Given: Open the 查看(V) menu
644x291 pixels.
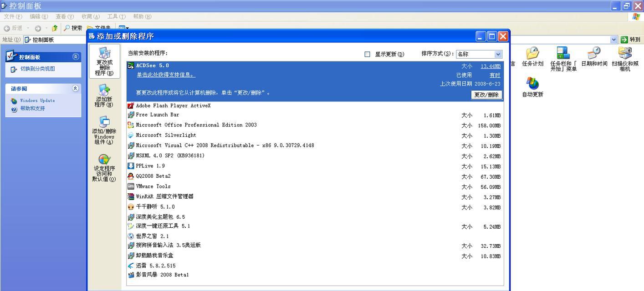Looking at the screenshot, I should click(x=65, y=17).
